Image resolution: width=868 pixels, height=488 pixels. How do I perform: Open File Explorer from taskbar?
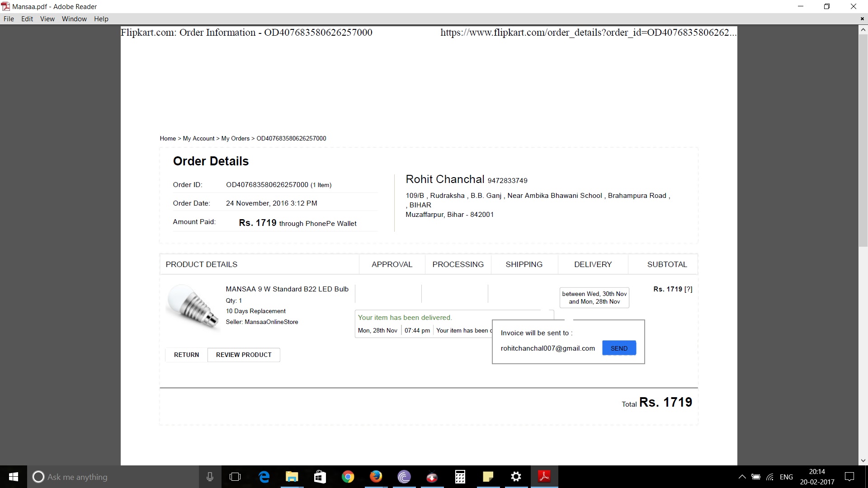[292, 477]
